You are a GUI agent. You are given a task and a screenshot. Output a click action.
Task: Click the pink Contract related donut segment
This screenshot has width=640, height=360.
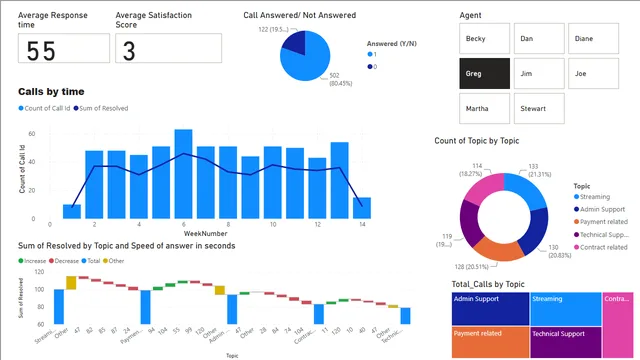point(486,188)
